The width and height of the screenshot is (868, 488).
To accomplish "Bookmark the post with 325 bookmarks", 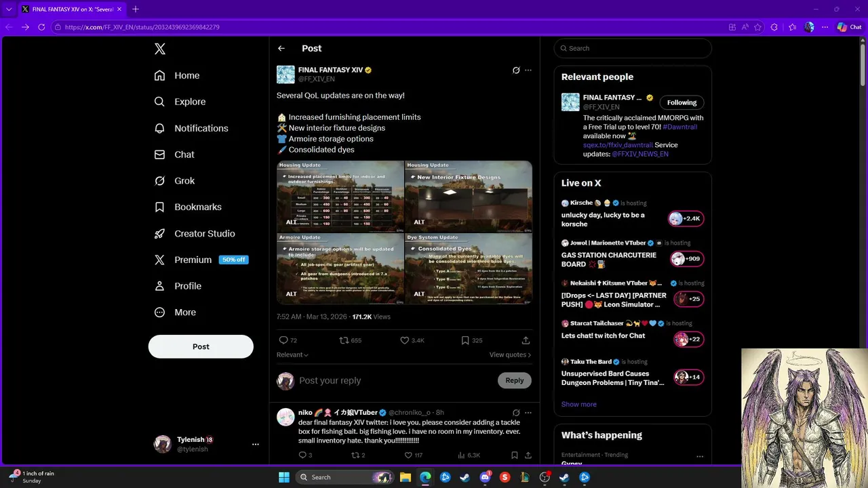I will coord(465,340).
